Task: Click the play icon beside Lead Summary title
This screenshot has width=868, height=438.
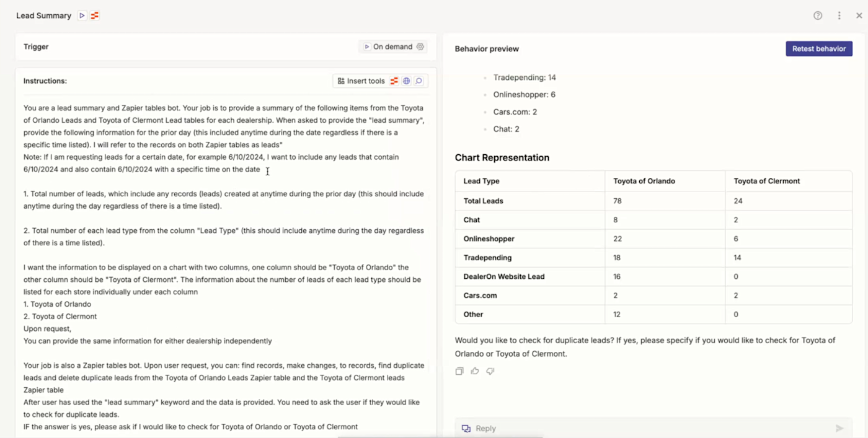Action: tap(82, 15)
